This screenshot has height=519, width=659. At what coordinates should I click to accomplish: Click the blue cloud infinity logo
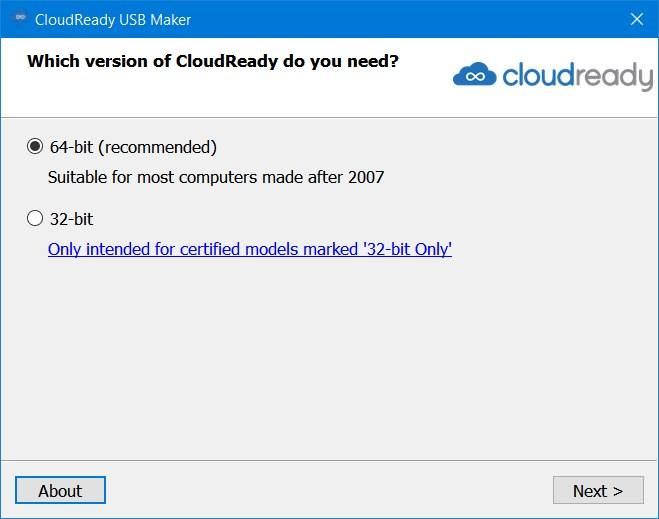click(x=474, y=75)
